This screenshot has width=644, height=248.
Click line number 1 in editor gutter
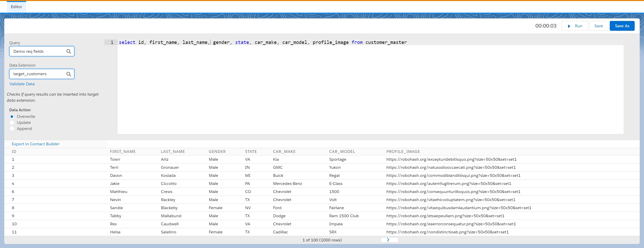(112, 42)
